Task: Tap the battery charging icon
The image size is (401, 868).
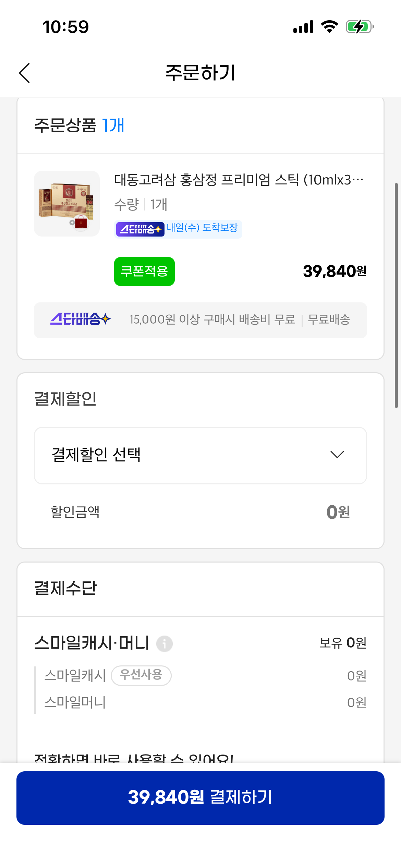Action: [x=359, y=27]
